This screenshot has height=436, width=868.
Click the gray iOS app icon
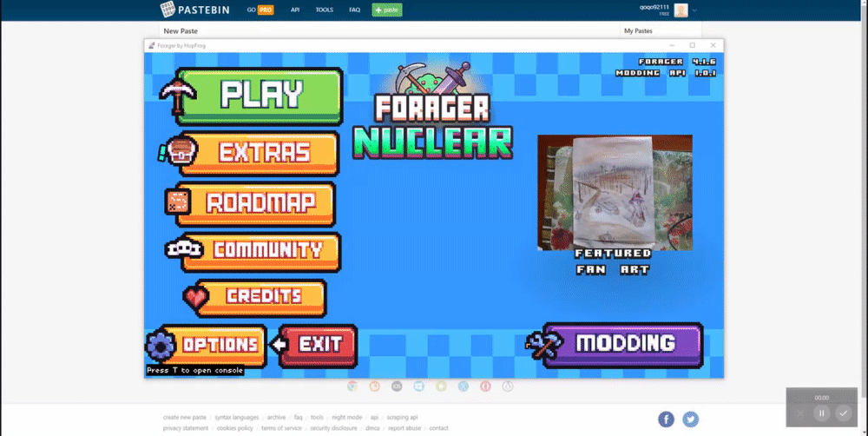[397, 386]
